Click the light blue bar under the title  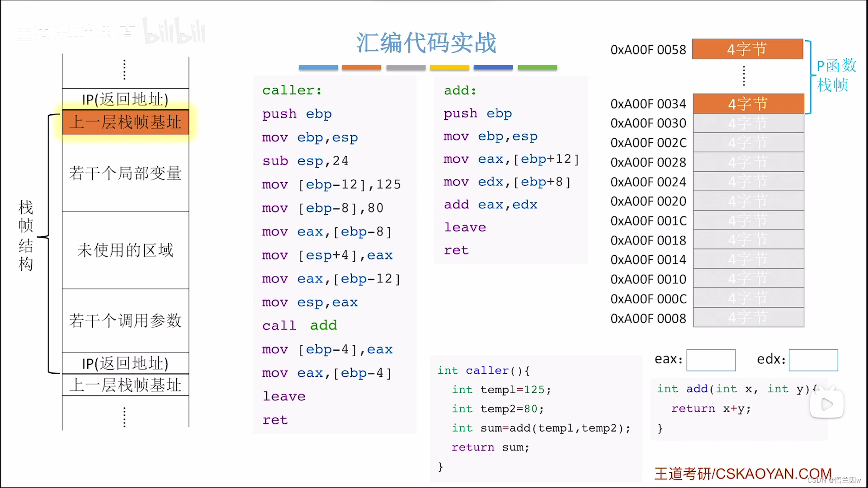318,67
